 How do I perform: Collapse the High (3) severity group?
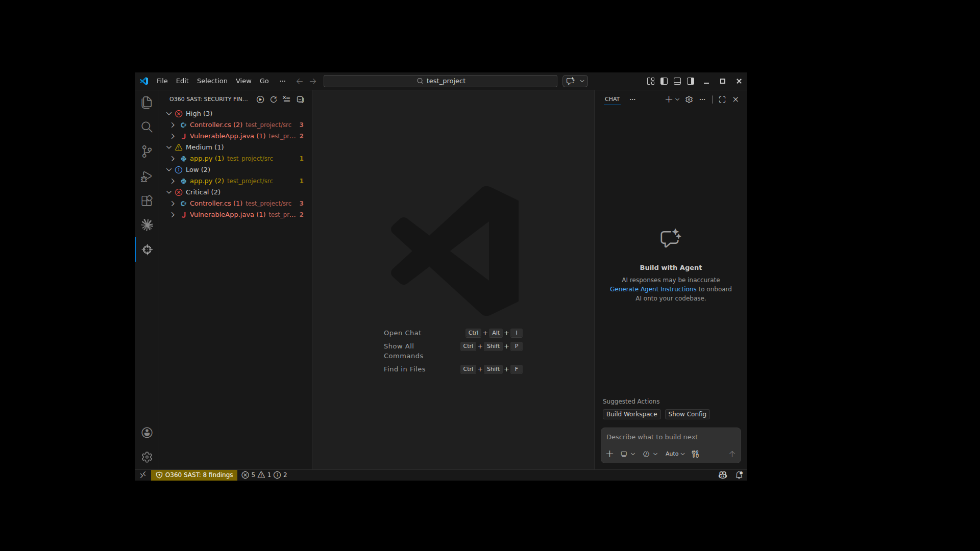coord(169,114)
